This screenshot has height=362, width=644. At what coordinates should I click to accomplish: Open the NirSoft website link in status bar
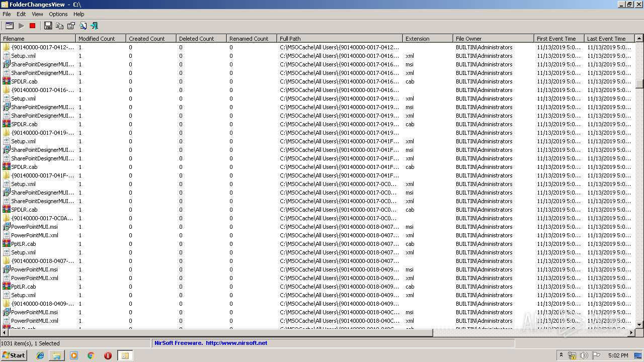[x=236, y=343]
